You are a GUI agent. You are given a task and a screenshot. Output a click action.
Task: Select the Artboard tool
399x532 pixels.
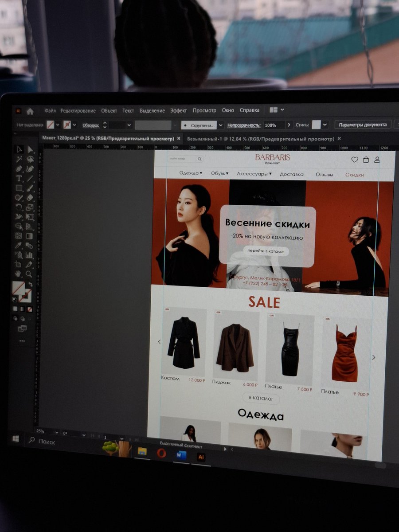tap(18, 265)
